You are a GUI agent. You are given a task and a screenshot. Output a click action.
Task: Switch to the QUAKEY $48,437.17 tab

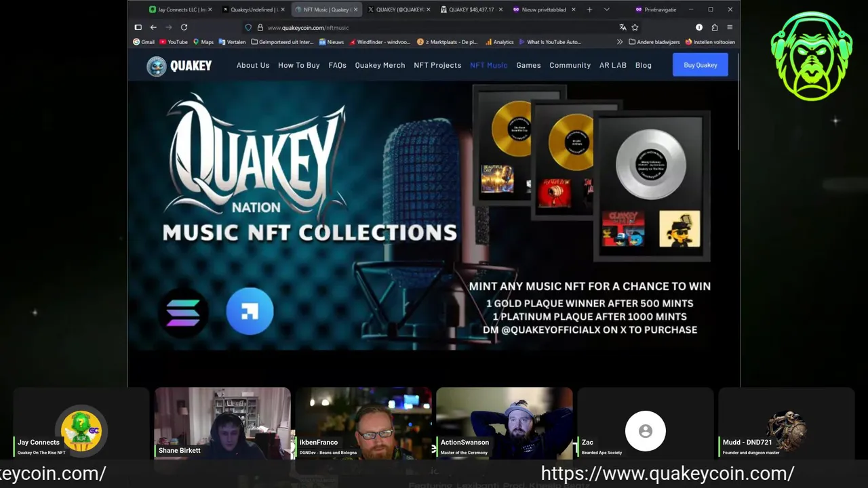[471, 9]
